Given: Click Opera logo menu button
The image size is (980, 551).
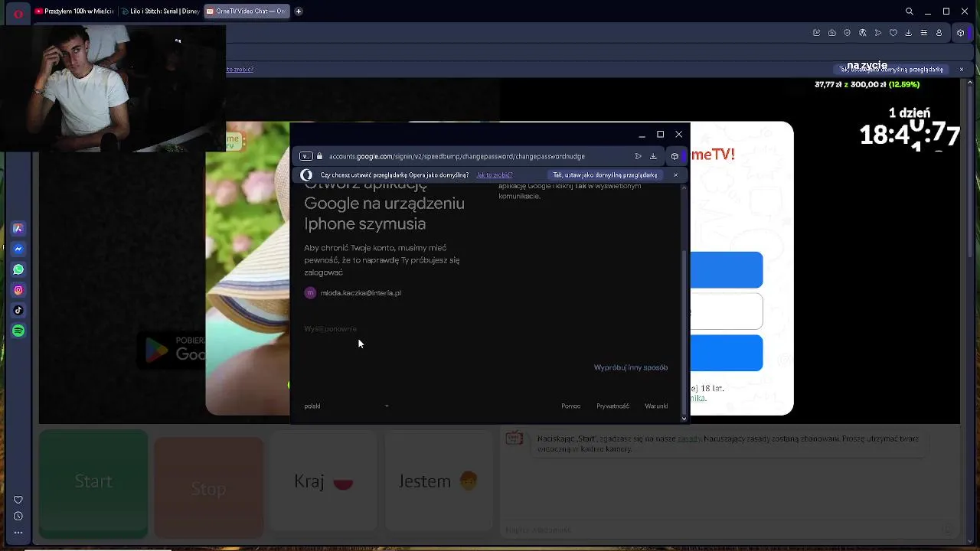Looking at the screenshot, I should pos(18,12).
